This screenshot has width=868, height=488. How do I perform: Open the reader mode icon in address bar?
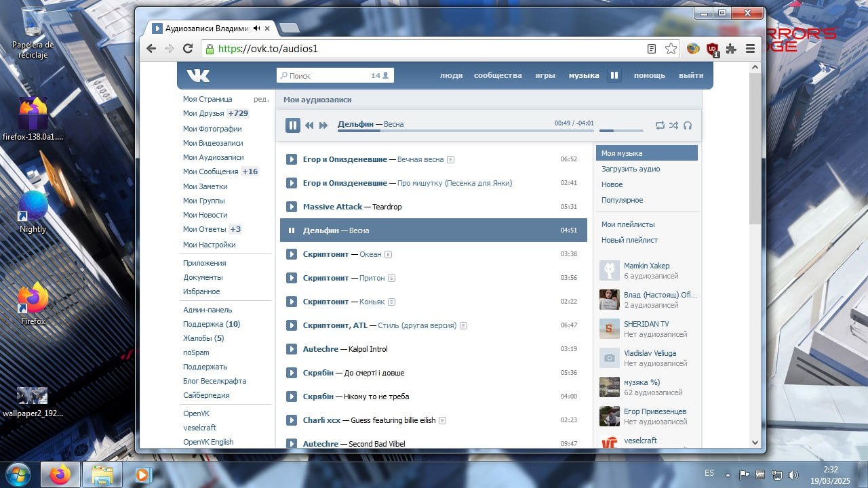coord(652,49)
